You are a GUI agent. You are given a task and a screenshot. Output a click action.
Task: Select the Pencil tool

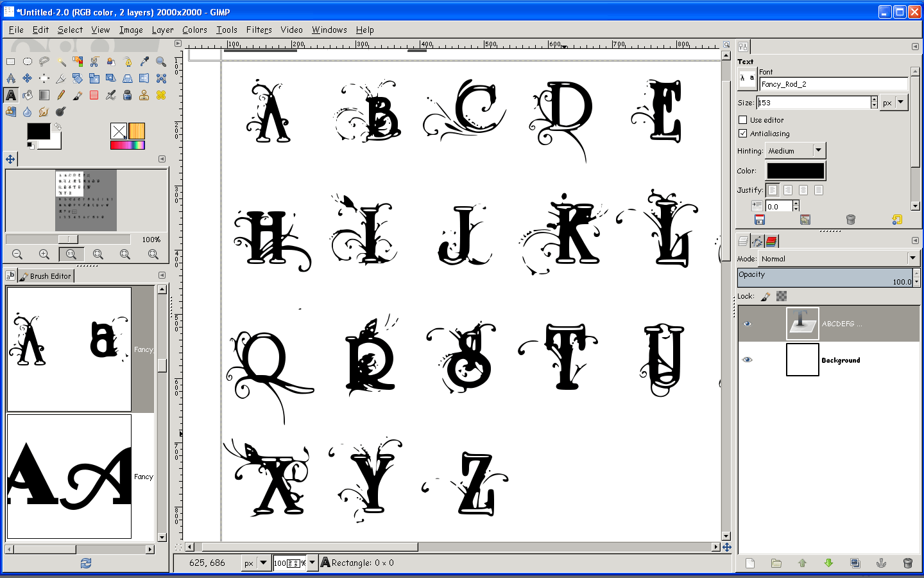(61, 95)
